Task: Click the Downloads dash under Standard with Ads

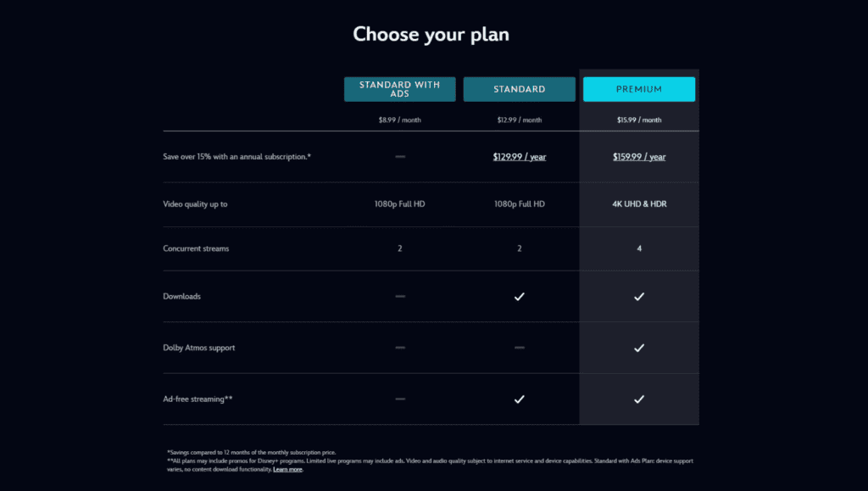Action: [399, 296]
